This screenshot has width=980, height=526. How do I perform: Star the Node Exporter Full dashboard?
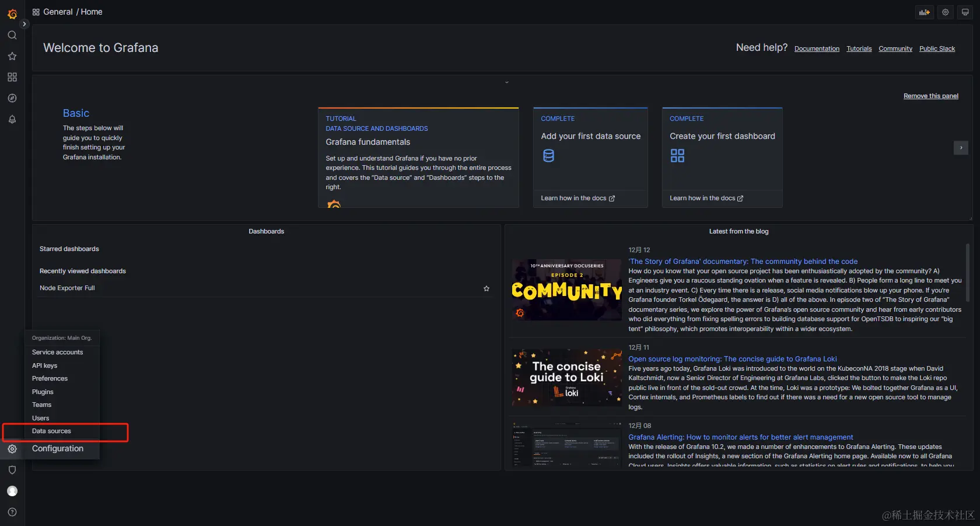point(487,288)
